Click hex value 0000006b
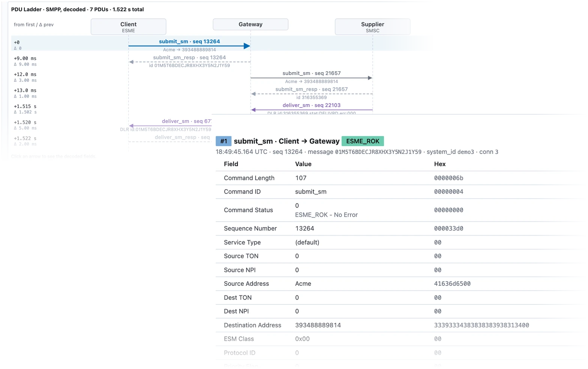The width and height of the screenshot is (588, 369). click(x=449, y=178)
